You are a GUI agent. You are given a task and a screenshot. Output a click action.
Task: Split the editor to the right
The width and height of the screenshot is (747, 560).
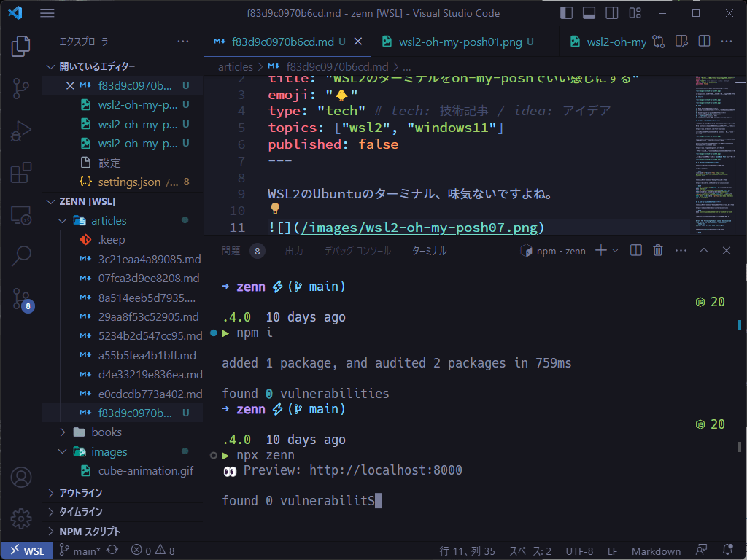point(704,42)
